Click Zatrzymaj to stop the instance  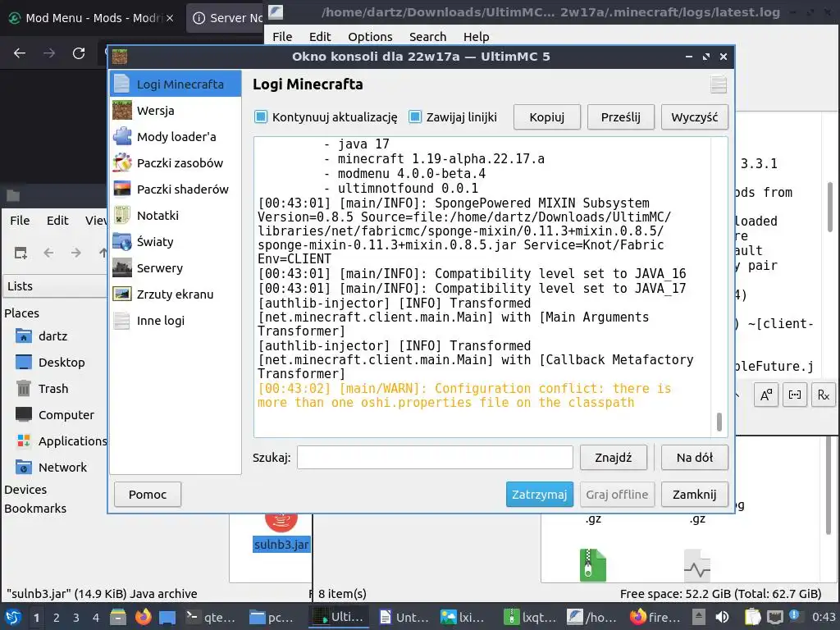540,494
